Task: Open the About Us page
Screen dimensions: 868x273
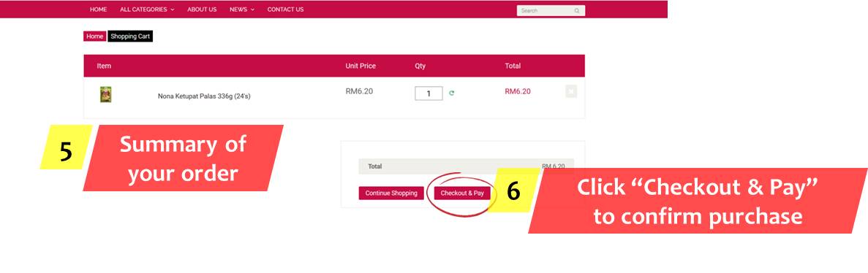Action: [202, 9]
